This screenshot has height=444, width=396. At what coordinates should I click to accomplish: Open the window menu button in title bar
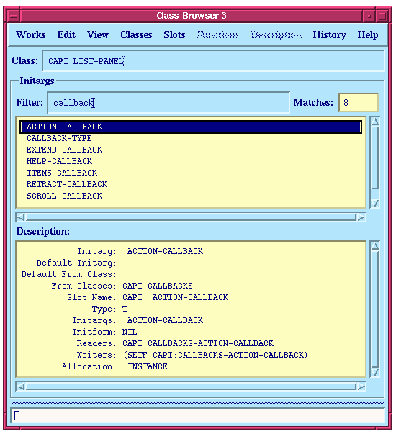[x=13, y=16]
